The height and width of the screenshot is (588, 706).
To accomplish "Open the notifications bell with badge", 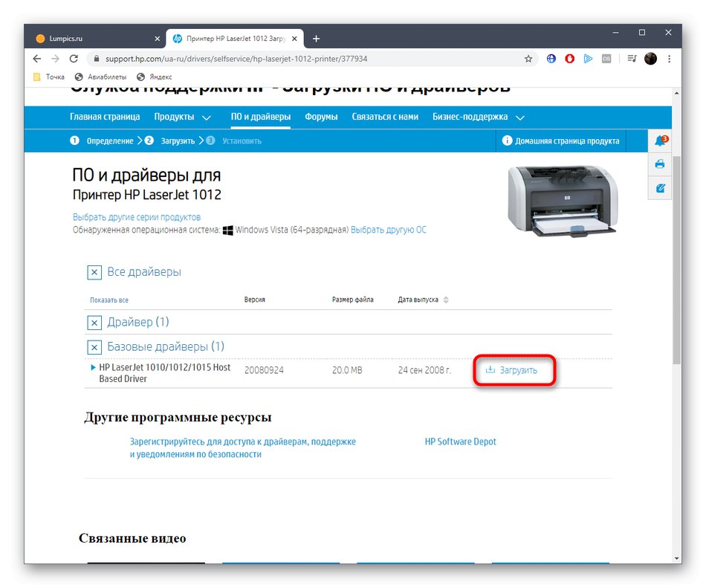I will pyautogui.click(x=660, y=141).
